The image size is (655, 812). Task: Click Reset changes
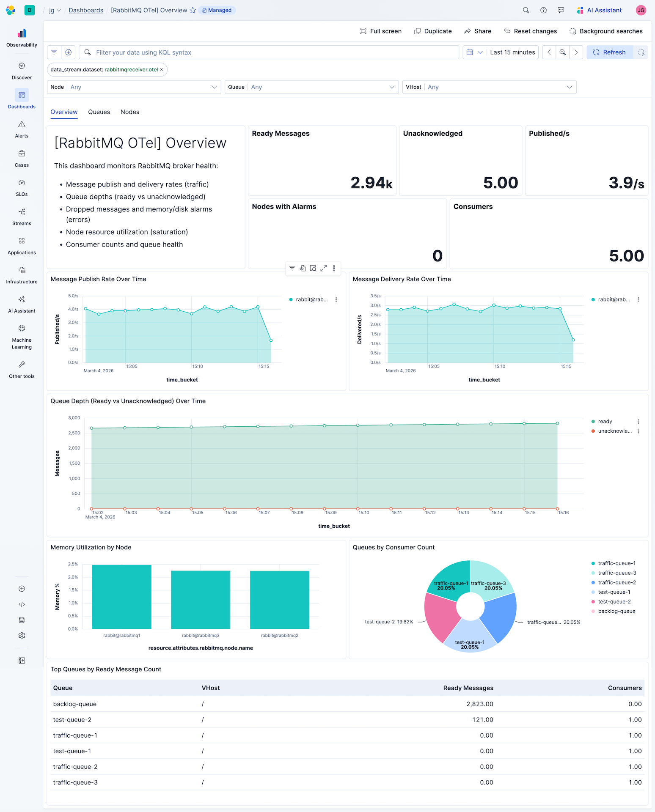[531, 31]
